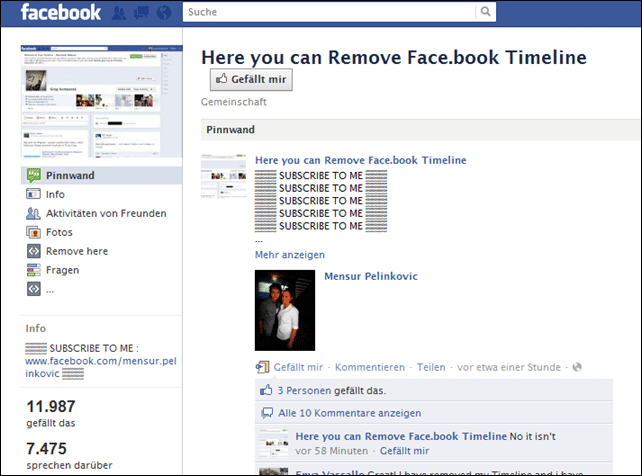Click thumbs-up icon beside 3 Personen
642x476 pixels.
coord(266,390)
